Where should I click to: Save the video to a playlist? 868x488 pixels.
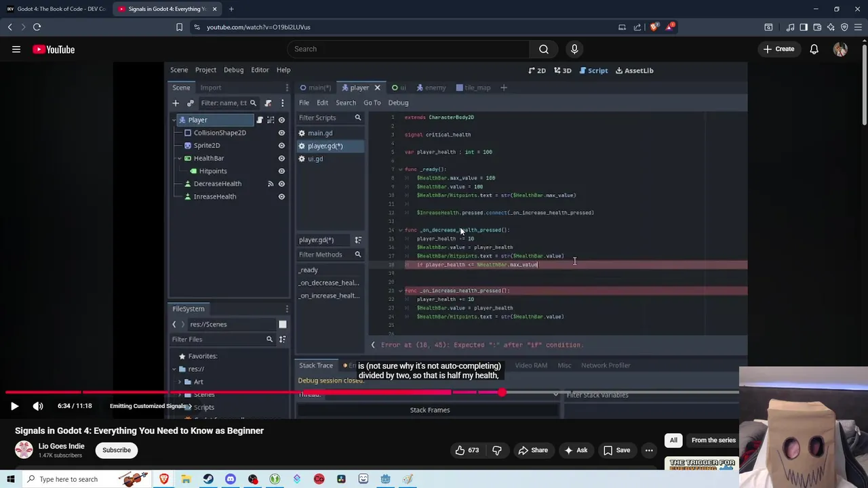(616, 450)
